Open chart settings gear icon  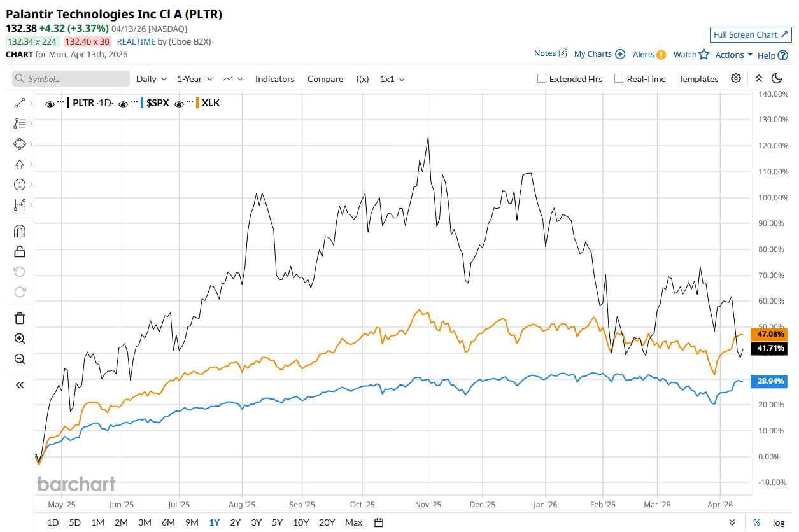click(736, 79)
